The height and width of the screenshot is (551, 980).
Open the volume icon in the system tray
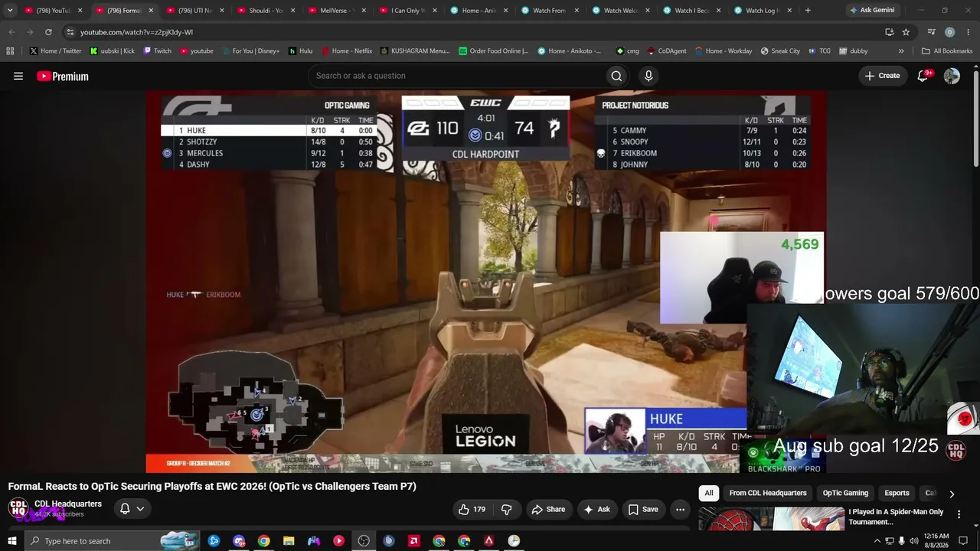tap(914, 541)
